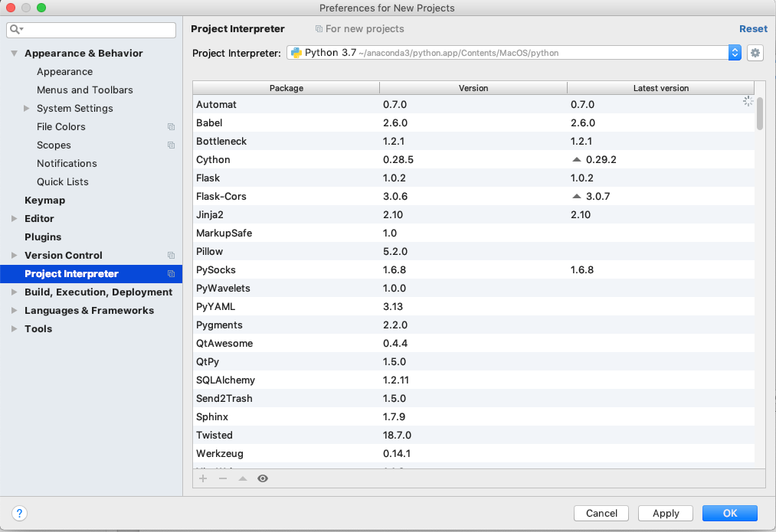This screenshot has height=532, width=776.
Task: Click the package list vertical scrollbar
Action: pos(760,115)
